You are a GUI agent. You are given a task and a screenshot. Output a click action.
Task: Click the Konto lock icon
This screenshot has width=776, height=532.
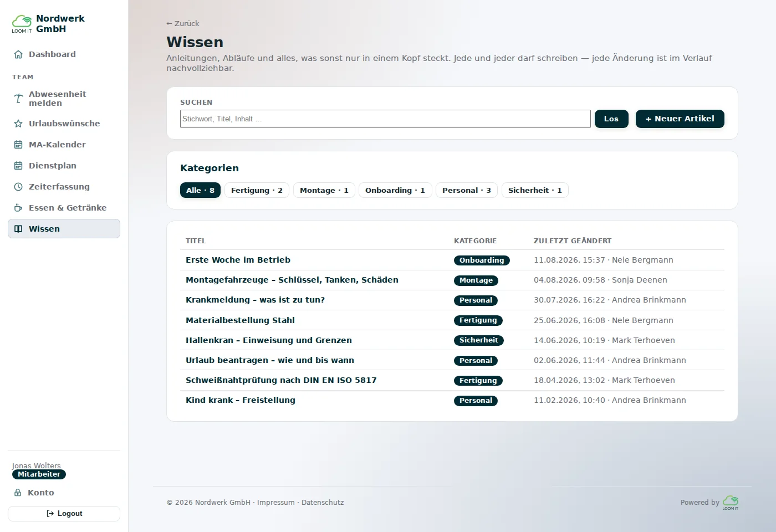pyautogui.click(x=18, y=493)
